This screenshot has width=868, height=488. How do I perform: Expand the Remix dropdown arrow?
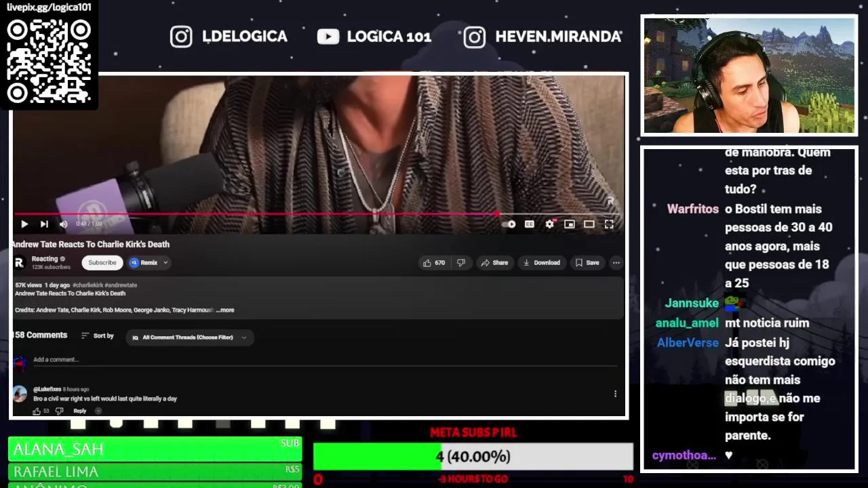click(165, 263)
